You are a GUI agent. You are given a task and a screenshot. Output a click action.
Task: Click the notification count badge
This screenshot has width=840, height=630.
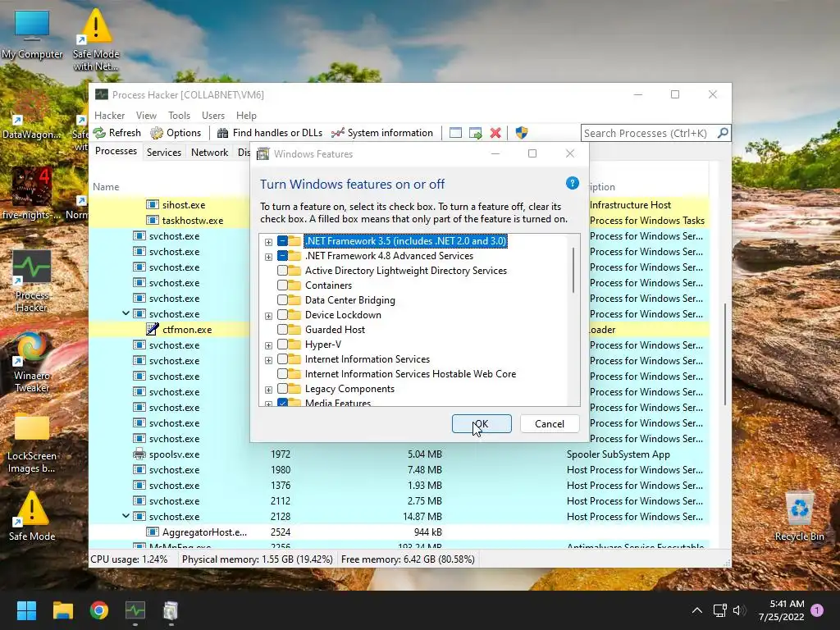[817, 610]
